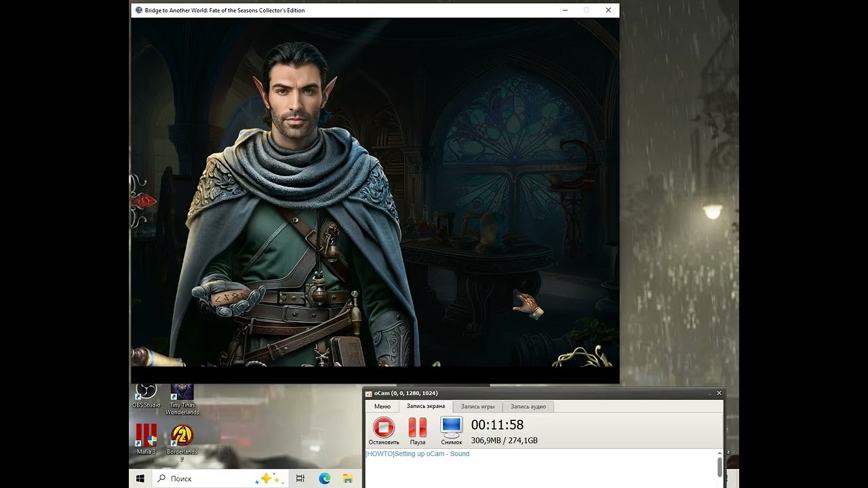Screen dimensions: 868x488
Task: Click the oCam log scrollbar thumb
Action: 719,467
